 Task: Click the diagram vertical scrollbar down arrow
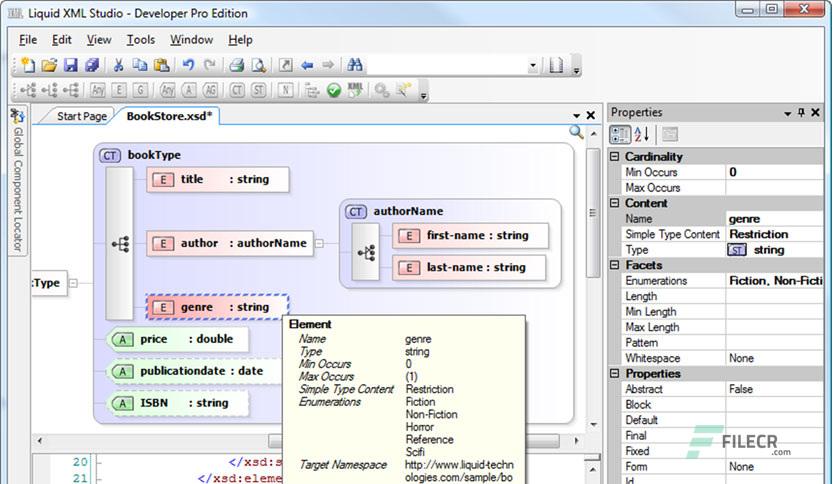[x=593, y=425]
